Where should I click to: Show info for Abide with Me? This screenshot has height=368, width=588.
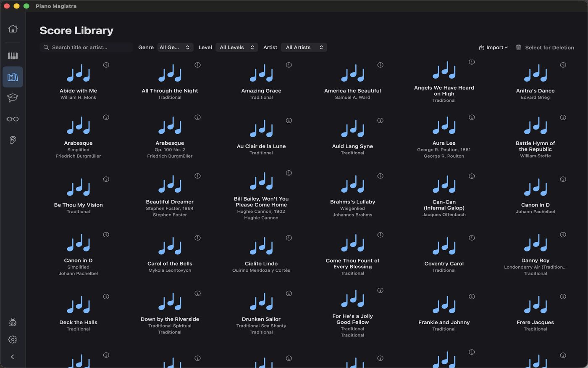[x=106, y=65]
